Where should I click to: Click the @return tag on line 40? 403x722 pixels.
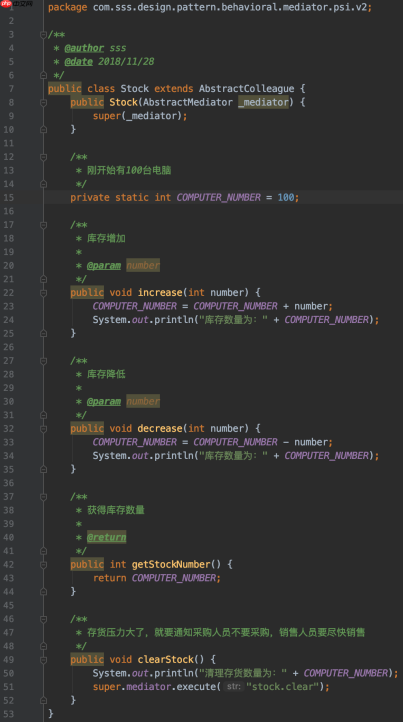coord(106,537)
